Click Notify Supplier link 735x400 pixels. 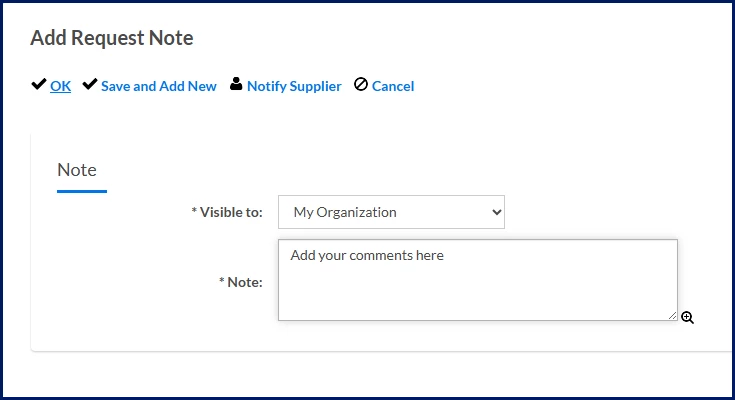(x=294, y=86)
